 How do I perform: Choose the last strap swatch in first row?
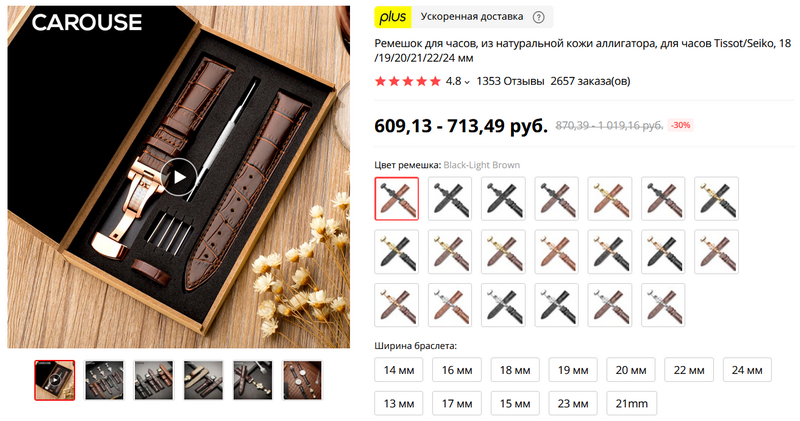coord(716,199)
